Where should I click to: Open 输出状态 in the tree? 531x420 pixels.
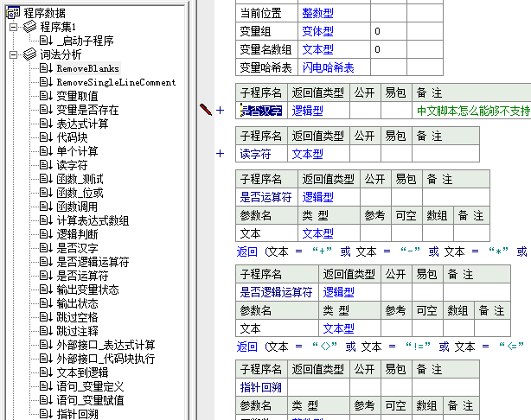[77, 303]
